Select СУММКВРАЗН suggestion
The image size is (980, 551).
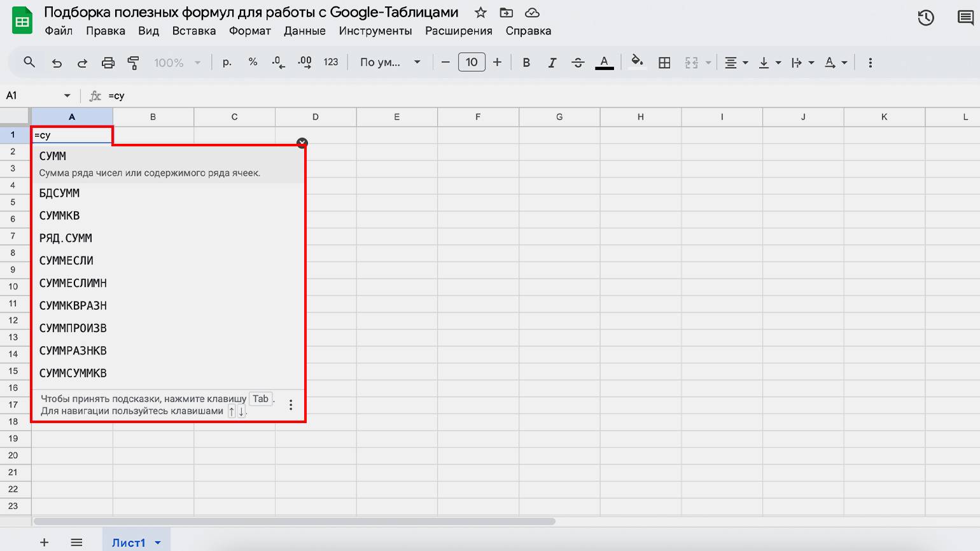coord(169,305)
